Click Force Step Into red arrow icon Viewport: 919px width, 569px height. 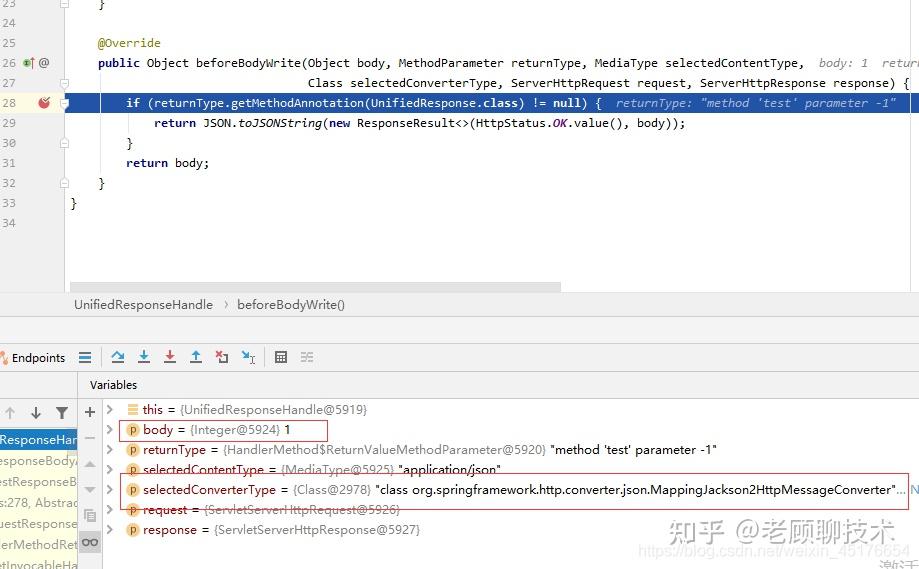click(x=170, y=357)
